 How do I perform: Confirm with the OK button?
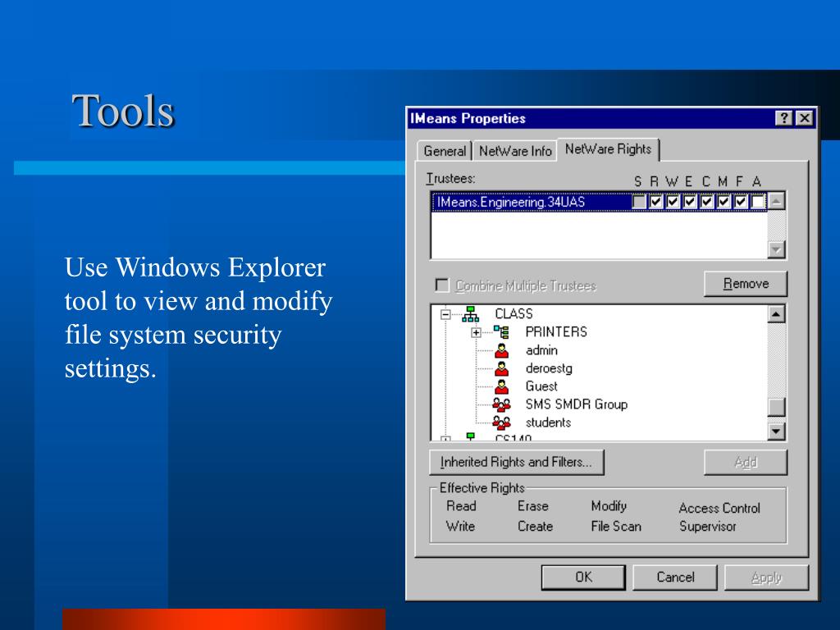coord(583,577)
